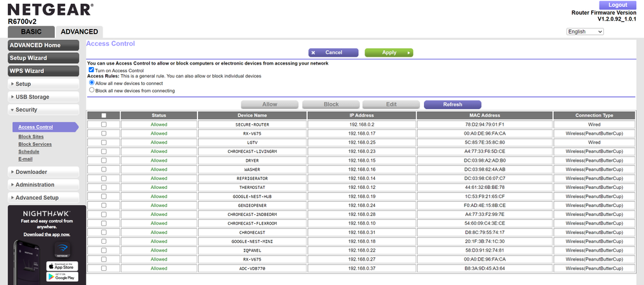Click IP address 192.168.0.2
Viewport: 644px width, 285px height.
tap(362, 124)
